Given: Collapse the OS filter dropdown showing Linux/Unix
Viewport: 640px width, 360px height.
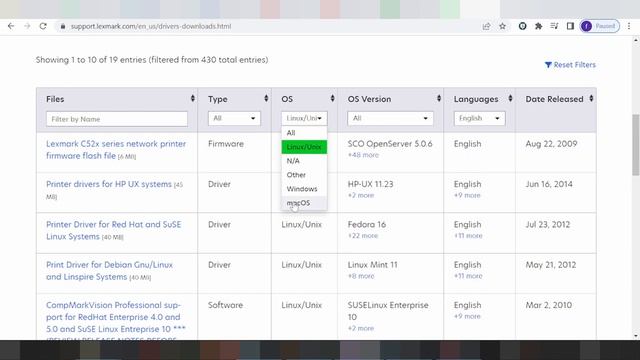Looking at the screenshot, I should 304,118.
